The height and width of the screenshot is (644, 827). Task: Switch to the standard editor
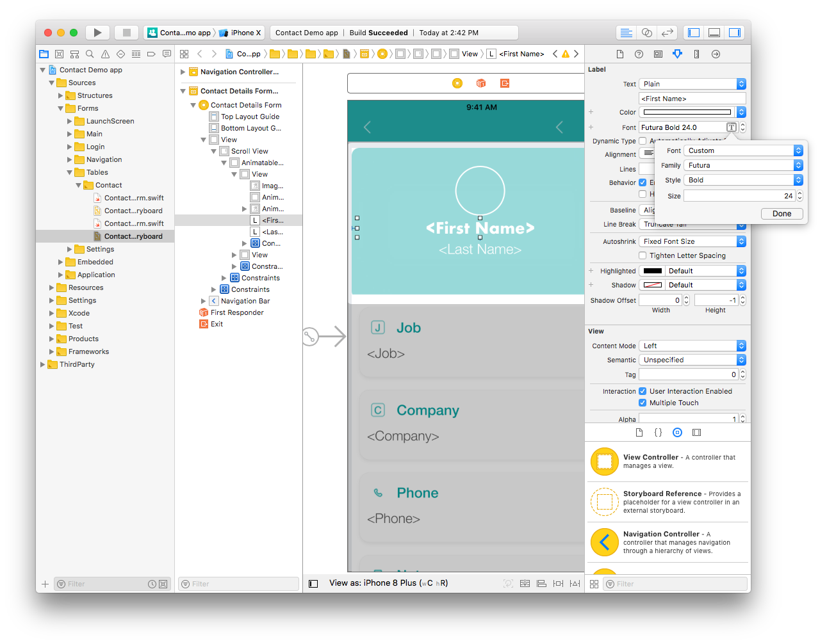[626, 33]
